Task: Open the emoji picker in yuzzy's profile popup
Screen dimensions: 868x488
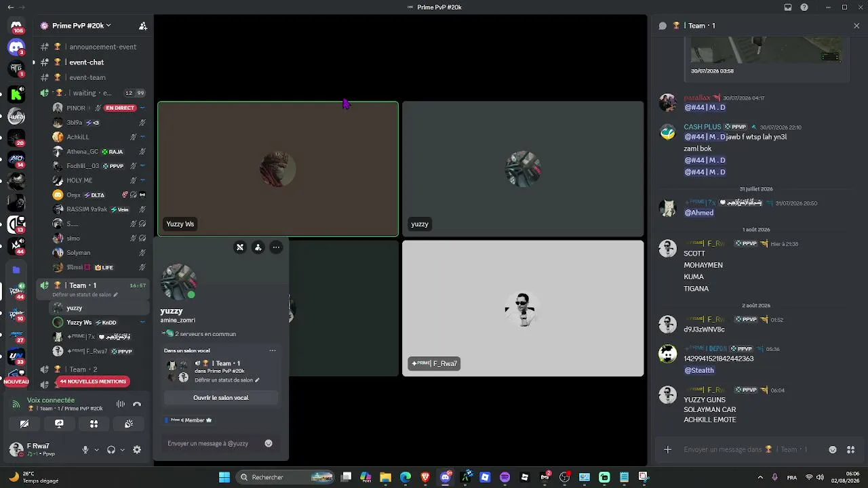Action: coord(269,443)
